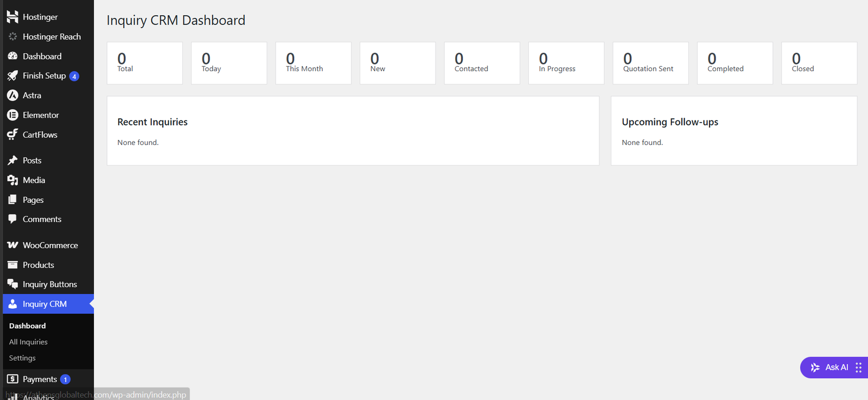The height and width of the screenshot is (400, 868).
Task: Click the Hostinger Reach sparkle icon
Action: 12,36
